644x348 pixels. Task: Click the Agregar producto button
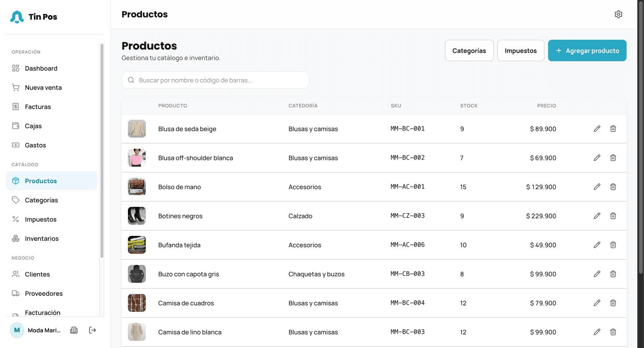(x=587, y=50)
